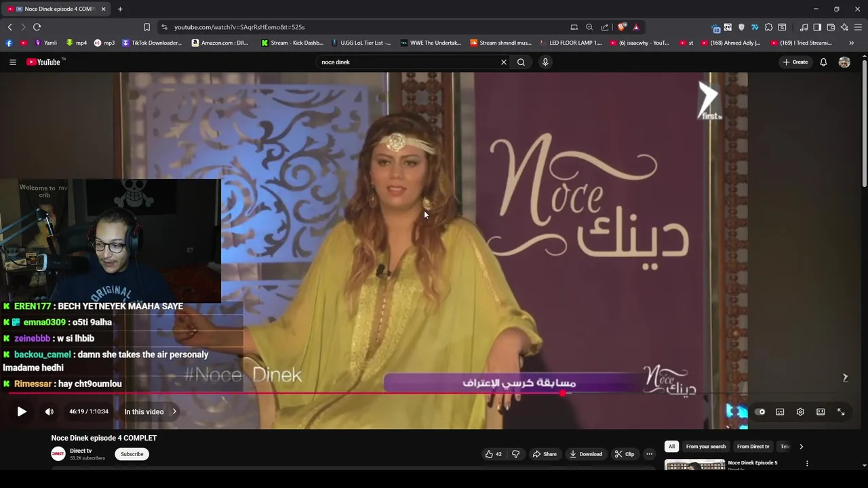Seek using the red progress bar scrubber

[x=563, y=393]
